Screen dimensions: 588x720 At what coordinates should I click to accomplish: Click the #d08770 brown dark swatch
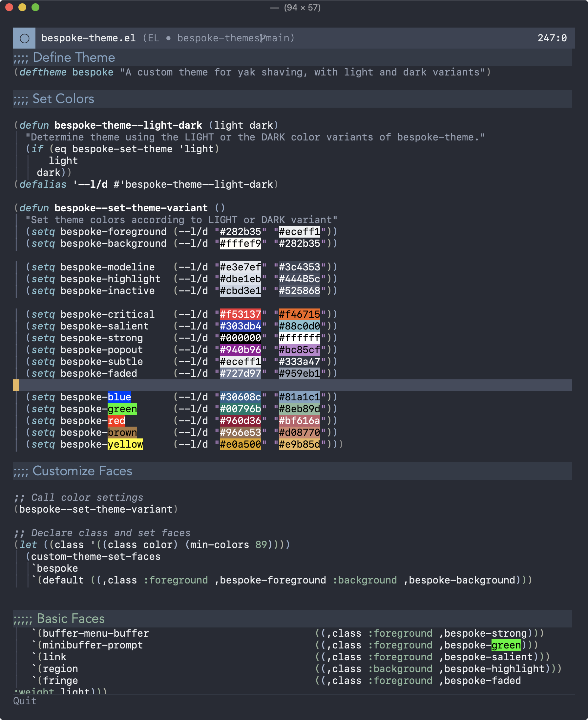click(x=300, y=433)
